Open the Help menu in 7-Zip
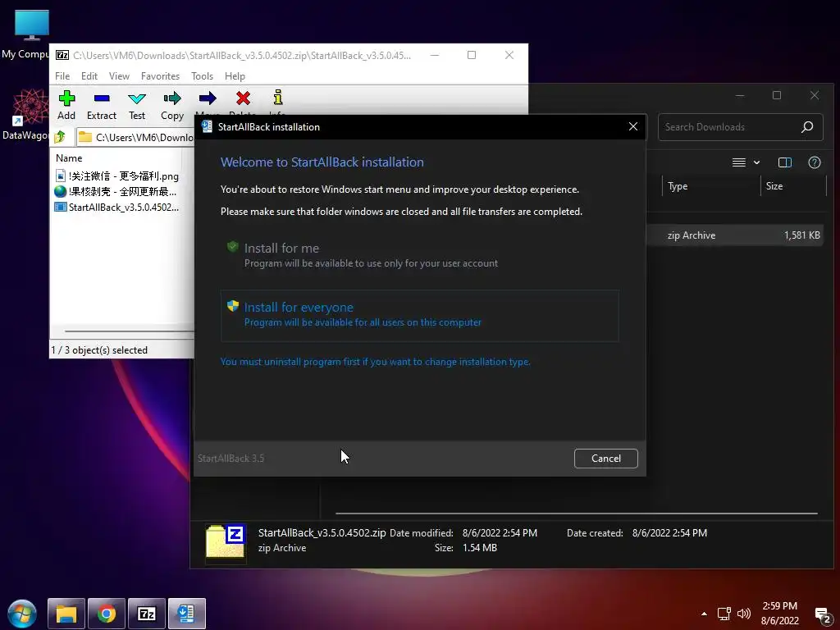Screen dimensions: 840x630 tap(235, 76)
